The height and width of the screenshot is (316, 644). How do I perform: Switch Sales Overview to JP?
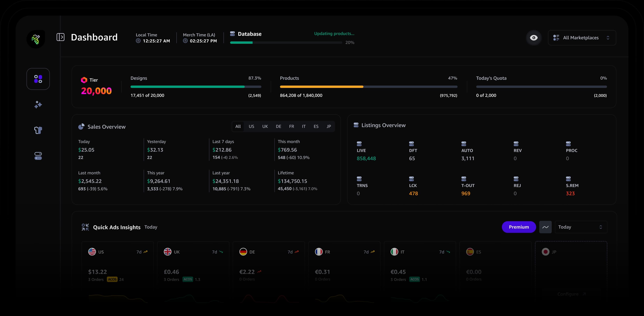329,126
